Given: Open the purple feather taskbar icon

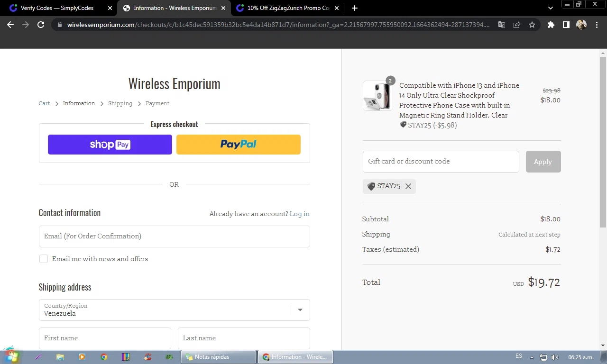Looking at the screenshot, I should point(38,357).
